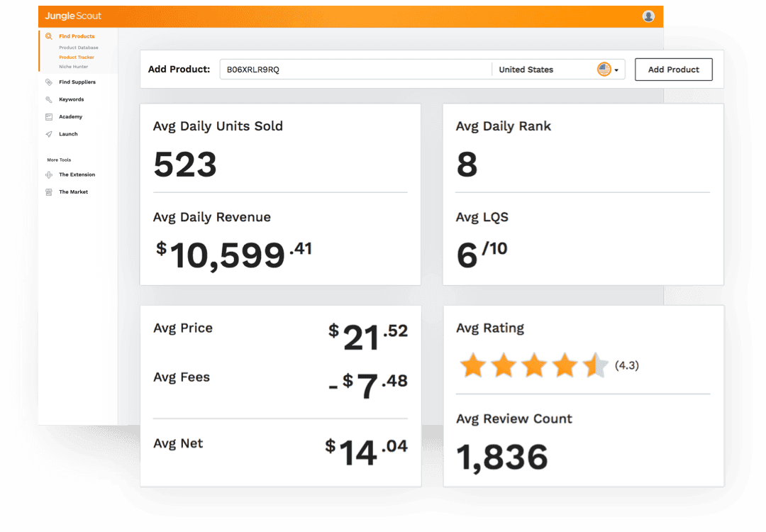Image resolution: width=766 pixels, height=532 pixels.
Task: Click the Academy icon in sidebar
Action: click(x=49, y=117)
